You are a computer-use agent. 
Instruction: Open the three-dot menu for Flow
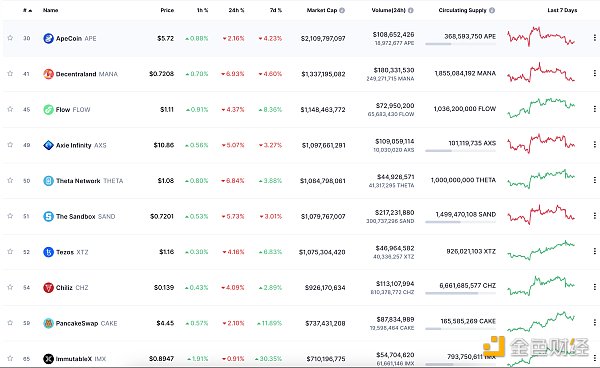click(x=594, y=109)
